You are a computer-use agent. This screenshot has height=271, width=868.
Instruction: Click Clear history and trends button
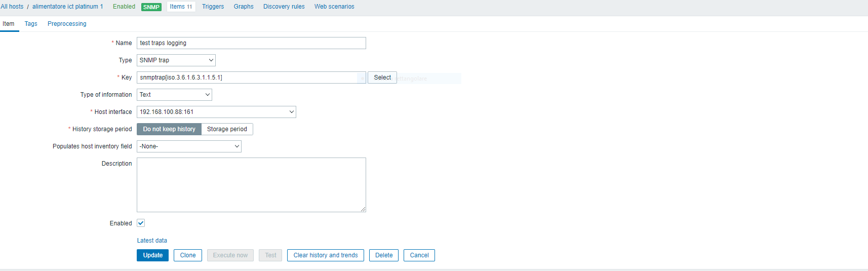pyautogui.click(x=326, y=255)
